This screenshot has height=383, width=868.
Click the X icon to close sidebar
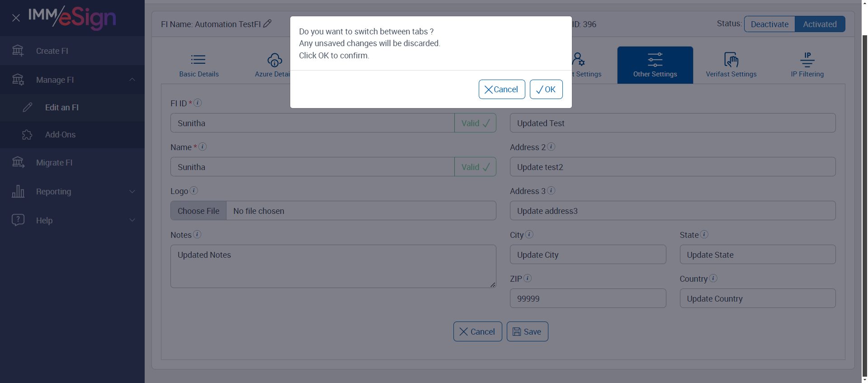pyautogui.click(x=16, y=18)
